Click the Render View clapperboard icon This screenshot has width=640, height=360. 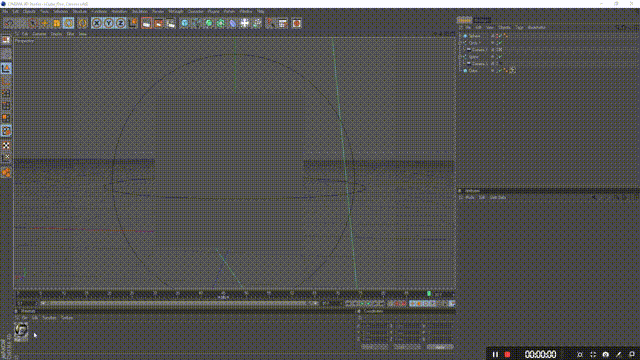(147, 23)
